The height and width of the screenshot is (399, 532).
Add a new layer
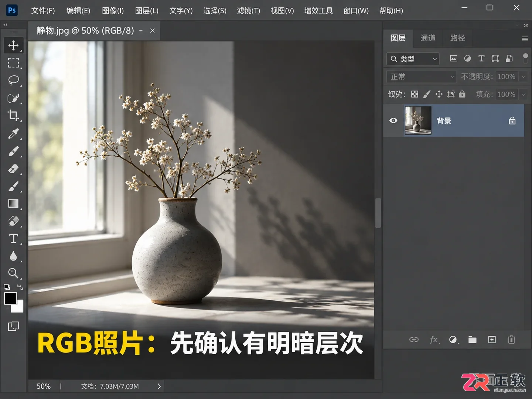(492, 340)
